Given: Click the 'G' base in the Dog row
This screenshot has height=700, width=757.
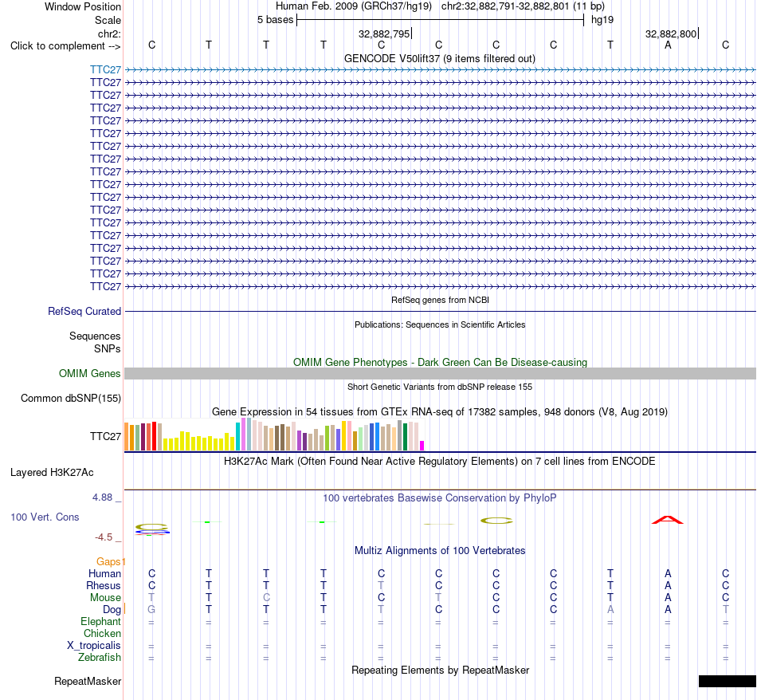Looking at the screenshot, I should (x=151, y=610).
